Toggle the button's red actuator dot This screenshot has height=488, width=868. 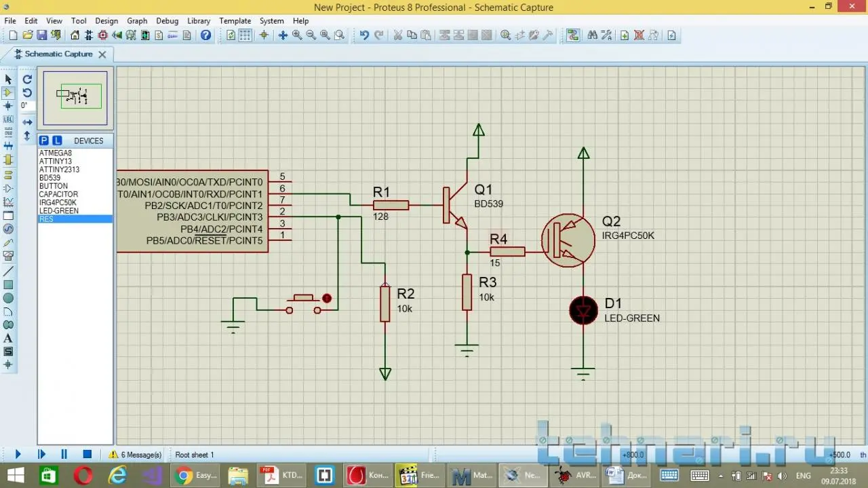[327, 298]
